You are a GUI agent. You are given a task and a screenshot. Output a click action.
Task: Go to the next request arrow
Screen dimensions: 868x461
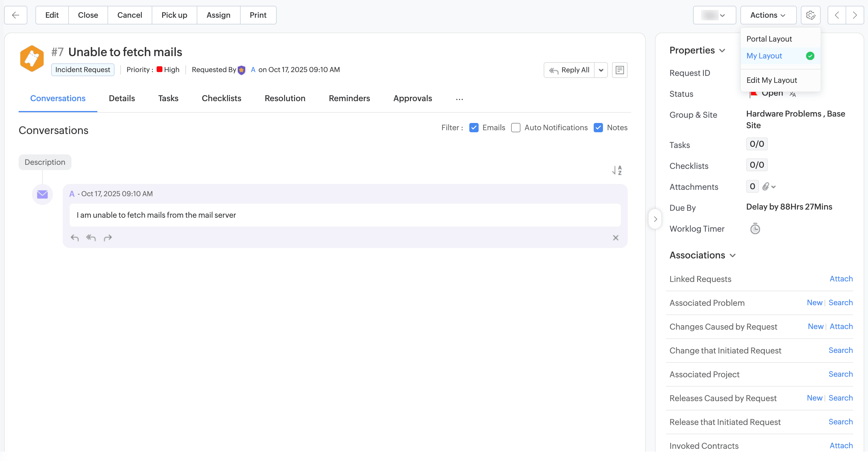[x=855, y=15]
